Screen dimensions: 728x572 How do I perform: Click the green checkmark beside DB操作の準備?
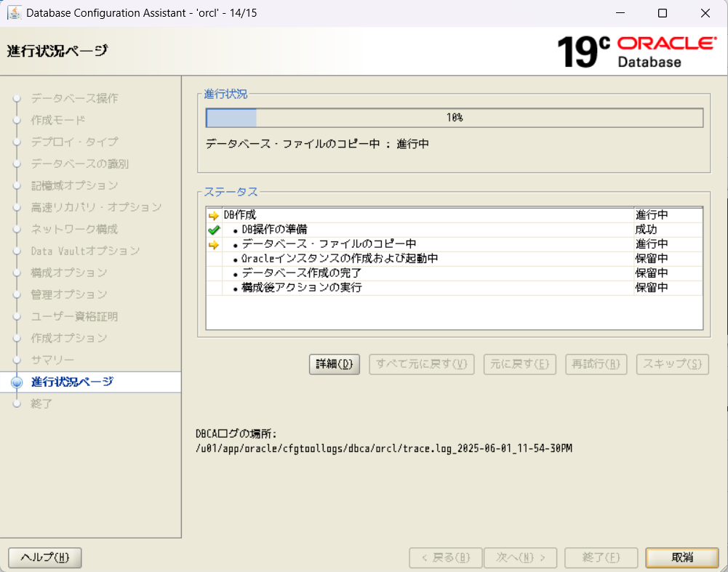[214, 230]
